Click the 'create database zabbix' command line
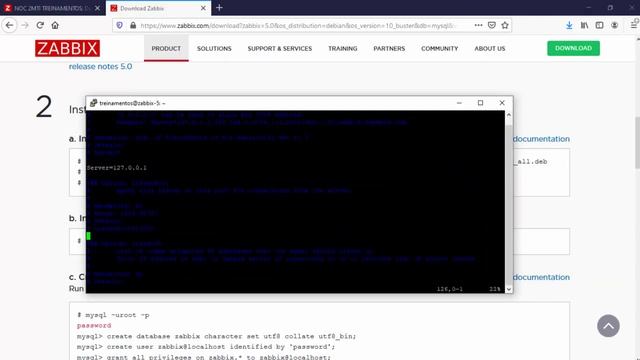This screenshot has width=640, height=360. pyautogui.click(x=216, y=336)
